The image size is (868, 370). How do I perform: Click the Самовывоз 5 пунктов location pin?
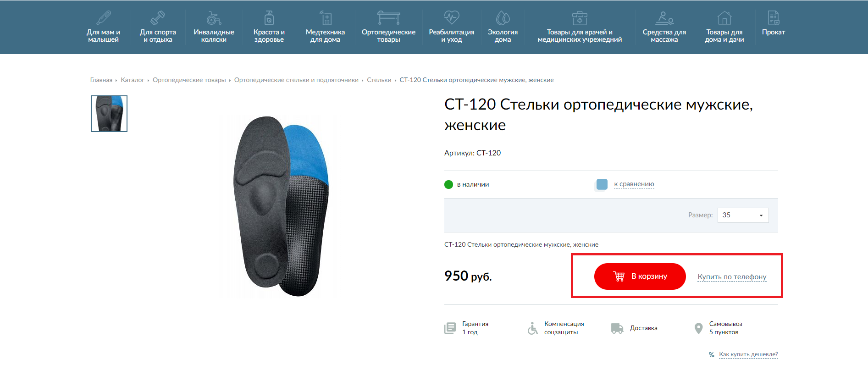(x=698, y=328)
